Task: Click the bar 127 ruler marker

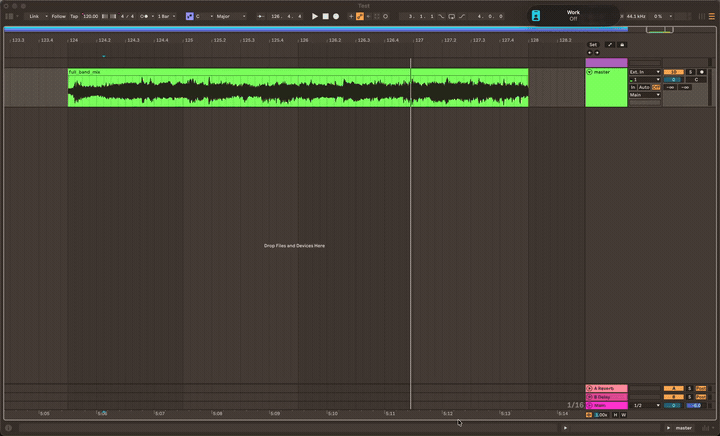Action: (418, 40)
